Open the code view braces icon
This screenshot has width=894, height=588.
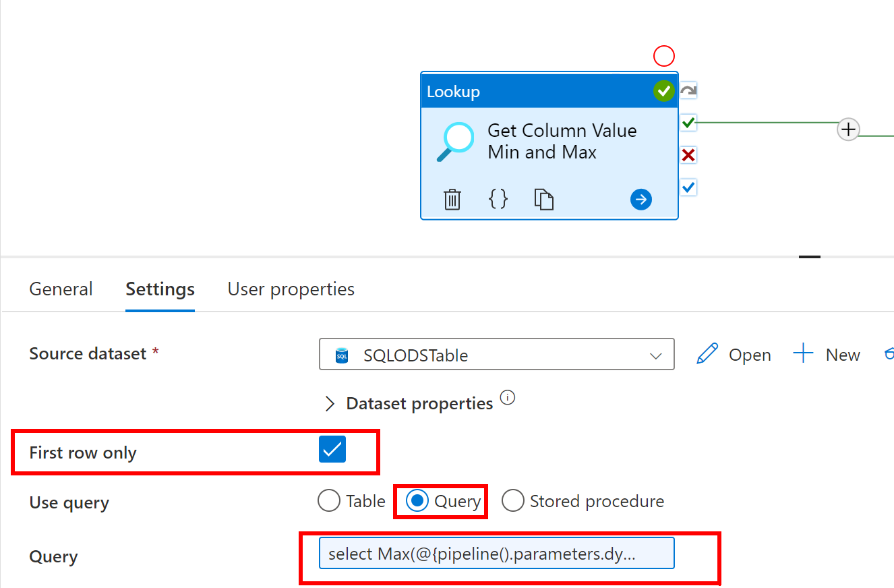[x=498, y=199]
